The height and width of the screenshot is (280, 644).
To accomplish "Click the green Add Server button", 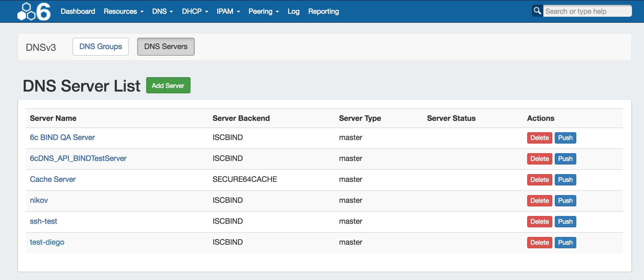I will [x=168, y=86].
